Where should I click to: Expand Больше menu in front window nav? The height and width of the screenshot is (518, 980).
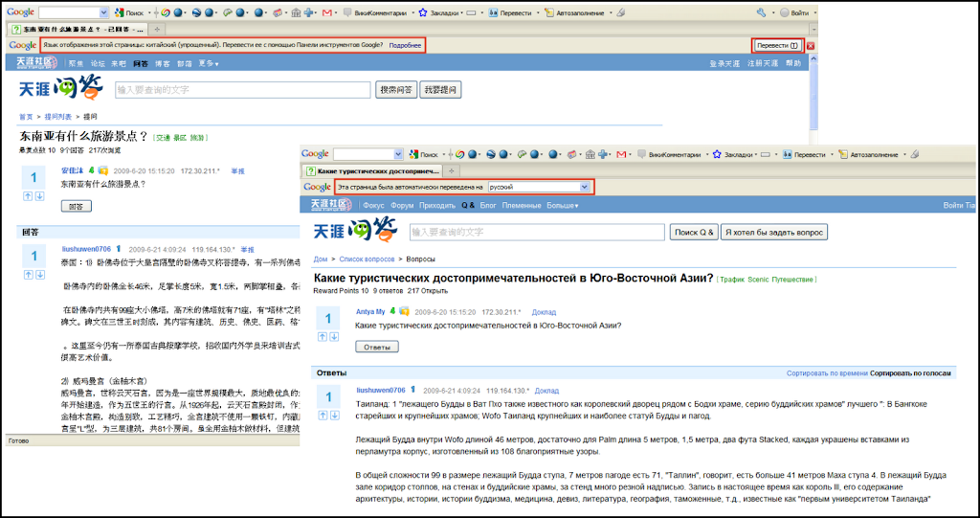(562, 205)
